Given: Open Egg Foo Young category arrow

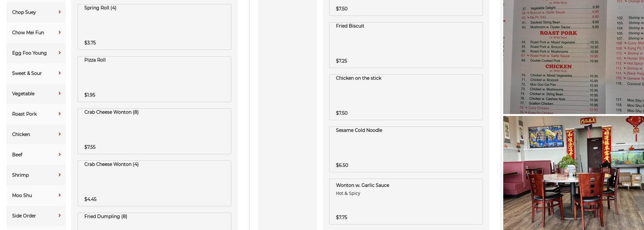Looking at the screenshot, I should (59, 52).
